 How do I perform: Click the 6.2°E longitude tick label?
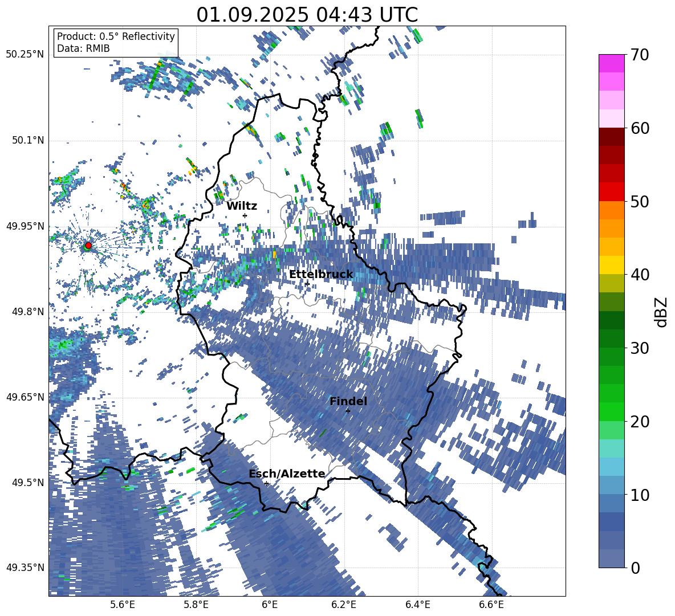tap(344, 605)
